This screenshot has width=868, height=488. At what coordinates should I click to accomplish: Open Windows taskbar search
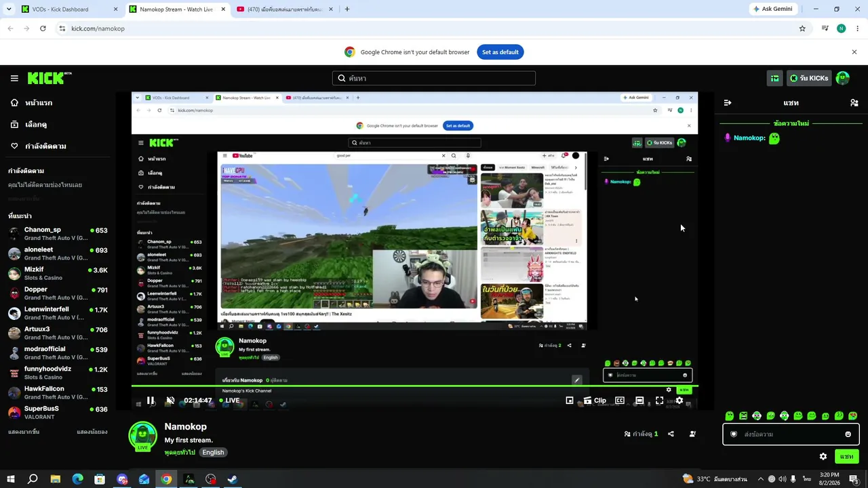[x=33, y=479]
